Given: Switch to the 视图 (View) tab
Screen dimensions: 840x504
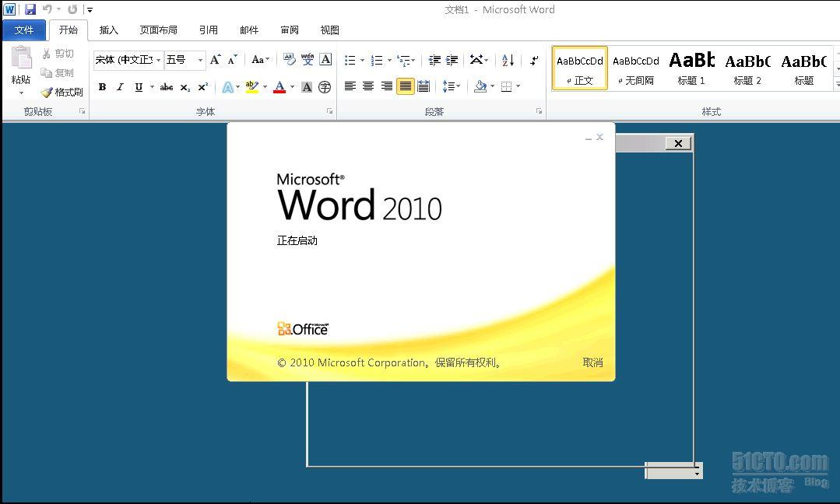Looking at the screenshot, I should point(330,30).
